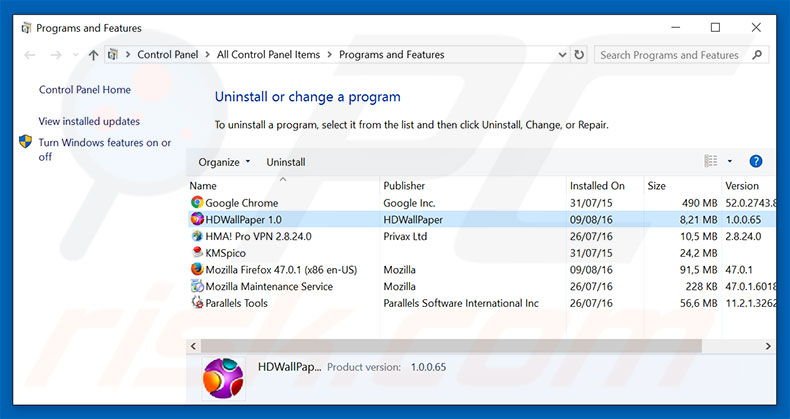790x419 pixels.
Task: Click size value '56,6 MB'
Action: click(x=698, y=303)
